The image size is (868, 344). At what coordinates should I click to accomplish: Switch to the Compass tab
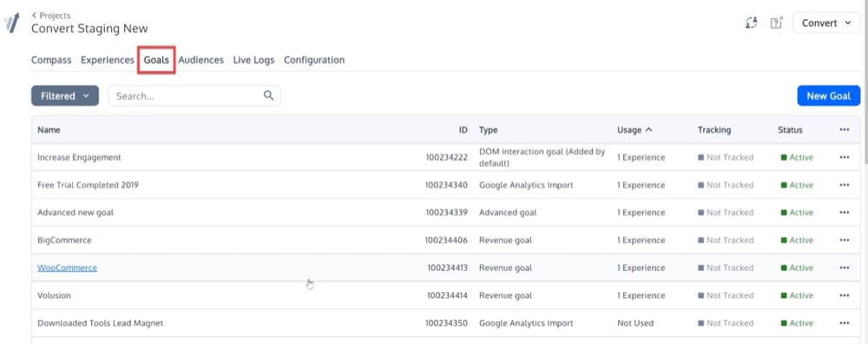[x=51, y=60]
